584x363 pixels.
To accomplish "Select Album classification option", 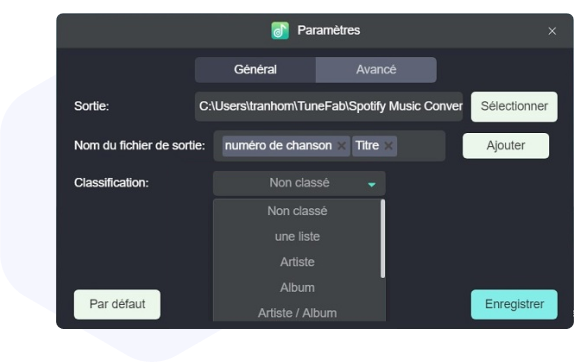I will [297, 288].
